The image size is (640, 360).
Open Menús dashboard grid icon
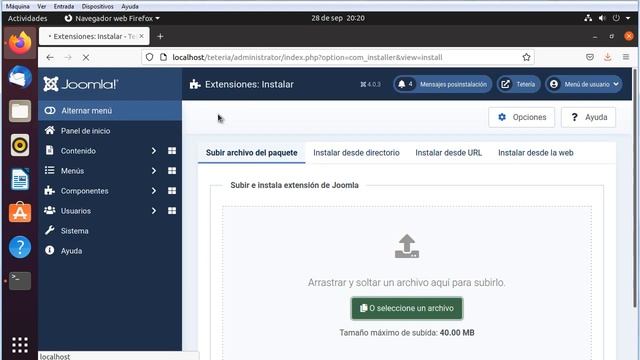tap(172, 171)
